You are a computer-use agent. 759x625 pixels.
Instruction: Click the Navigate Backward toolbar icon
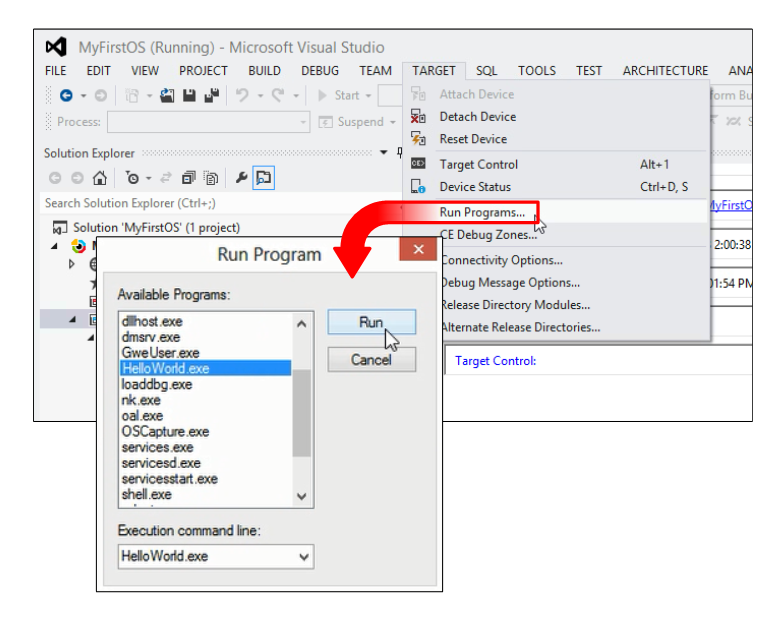pos(66,95)
